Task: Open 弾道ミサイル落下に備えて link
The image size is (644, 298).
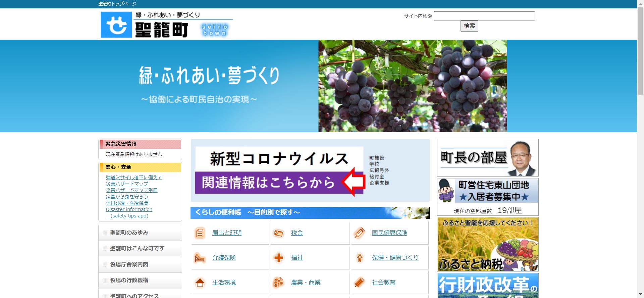Action: tap(134, 177)
